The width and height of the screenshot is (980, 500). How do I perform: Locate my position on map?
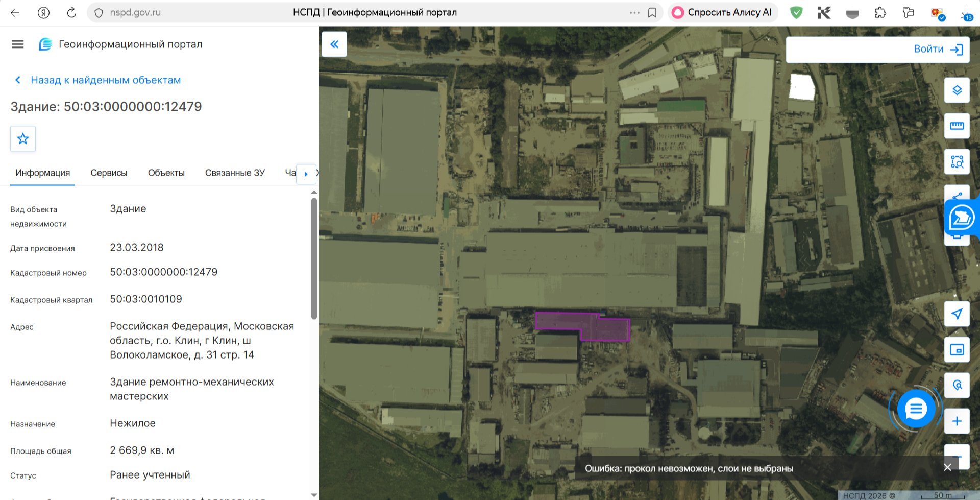[x=957, y=314]
